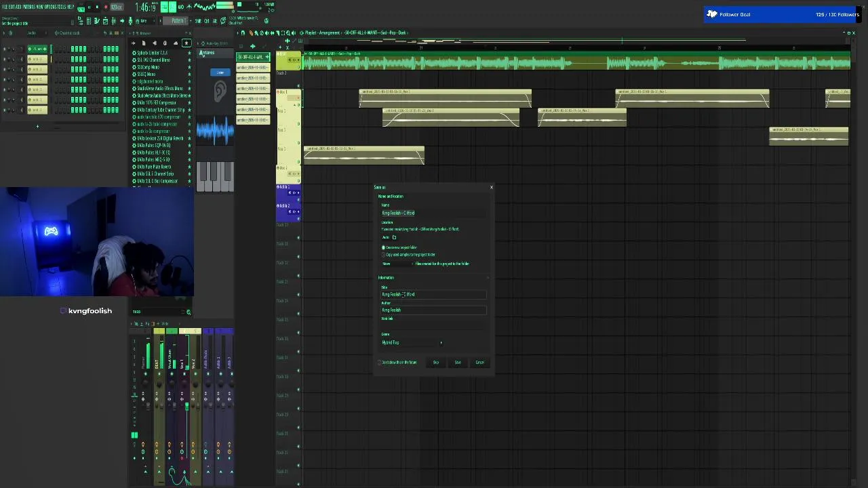Click the microphone icon in main toolbar
868x488 pixels.
130,21
